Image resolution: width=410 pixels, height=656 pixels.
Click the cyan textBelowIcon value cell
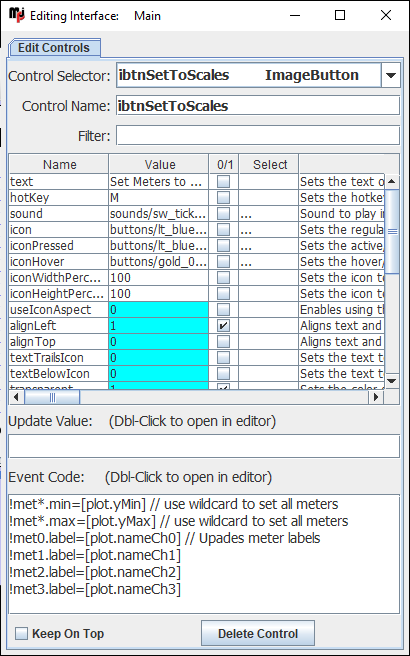coord(159,374)
